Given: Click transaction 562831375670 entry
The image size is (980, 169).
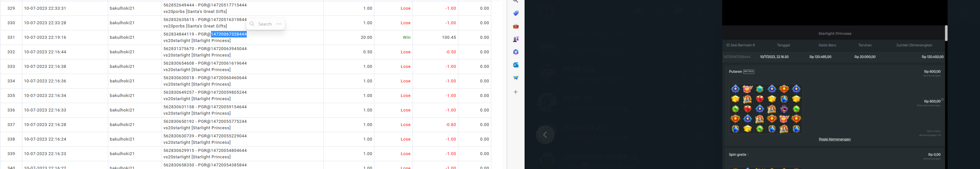Looking at the screenshot, I should 205,52.
